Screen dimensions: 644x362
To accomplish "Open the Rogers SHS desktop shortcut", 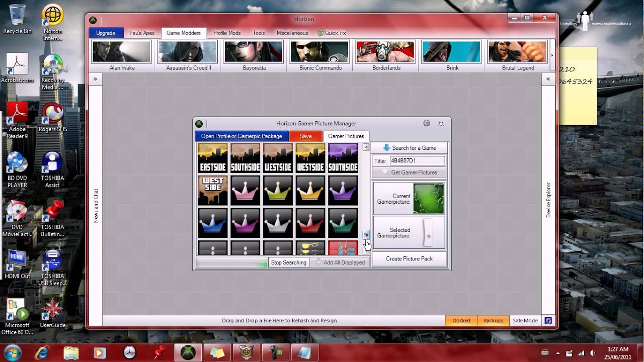I will pyautogui.click(x=52, y=117).
